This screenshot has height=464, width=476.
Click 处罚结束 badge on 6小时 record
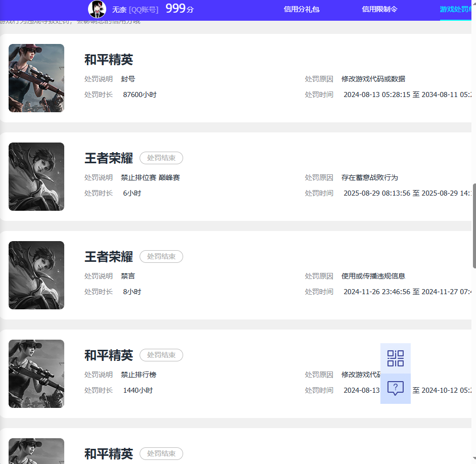[161, 158]
